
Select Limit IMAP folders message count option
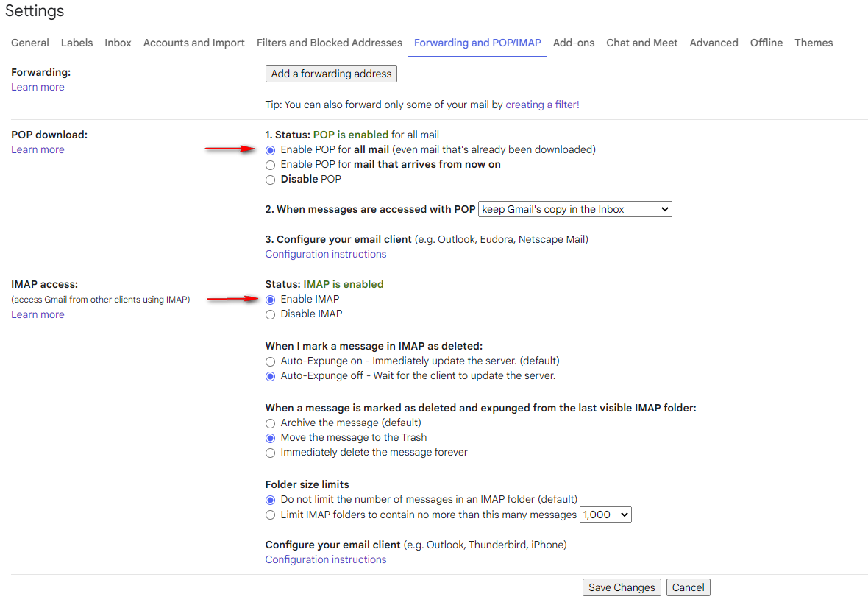[271, 515]
